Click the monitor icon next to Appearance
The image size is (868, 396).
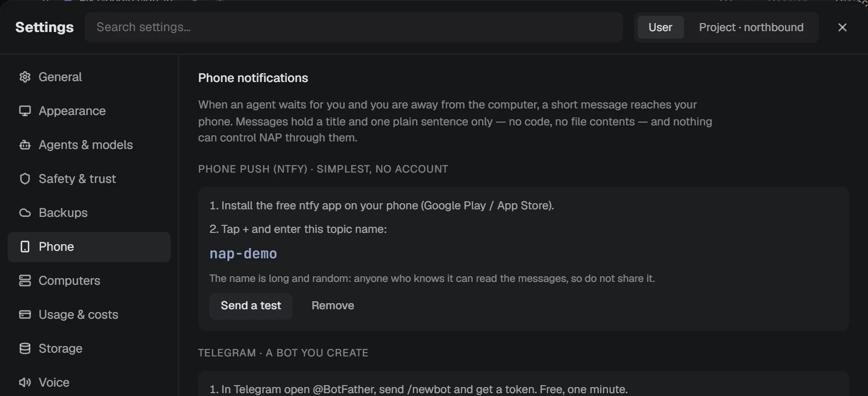point(25,111)
